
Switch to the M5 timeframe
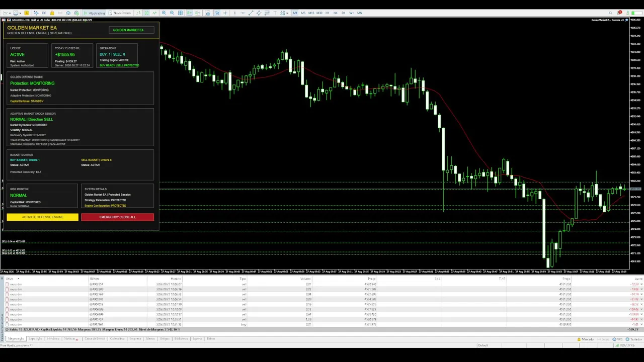click(303, 13)
